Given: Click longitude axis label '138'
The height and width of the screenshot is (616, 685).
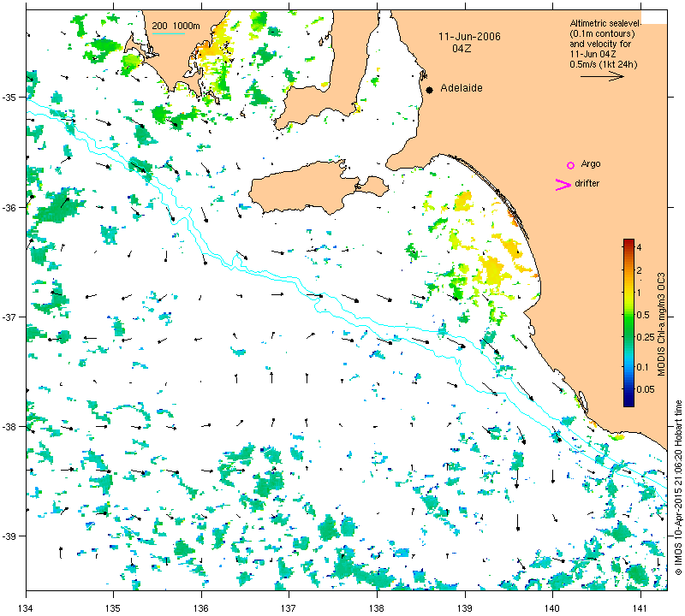Looking at the screenshot, I should [377, 608].
